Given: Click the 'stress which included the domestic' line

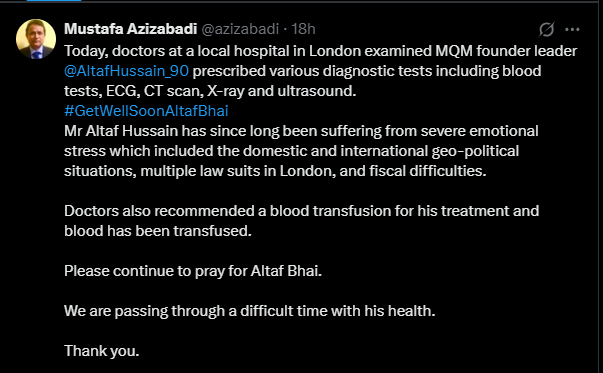Looking at the screenshot, I should pyautogui.click(x=292, y=151).
